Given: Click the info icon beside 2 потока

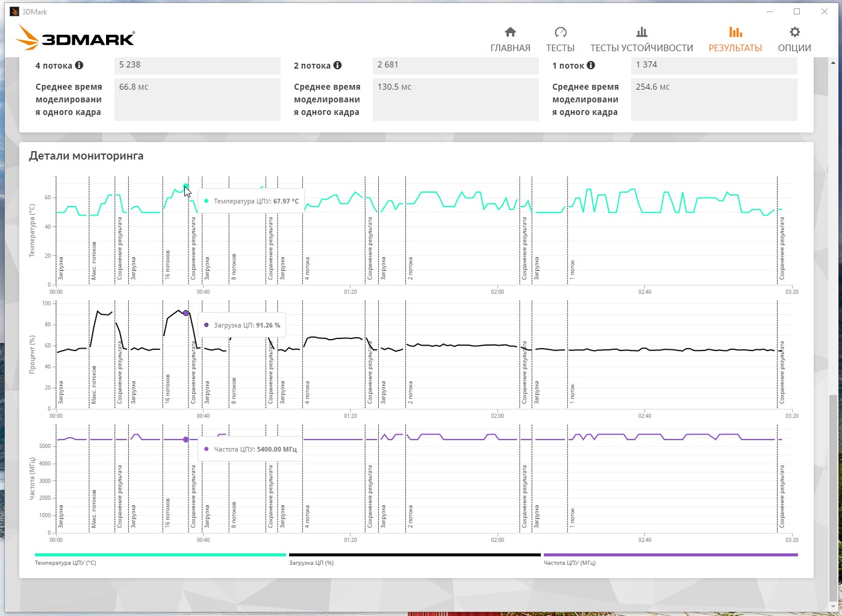Looking at the screenshot, I should tap(337, 65).
